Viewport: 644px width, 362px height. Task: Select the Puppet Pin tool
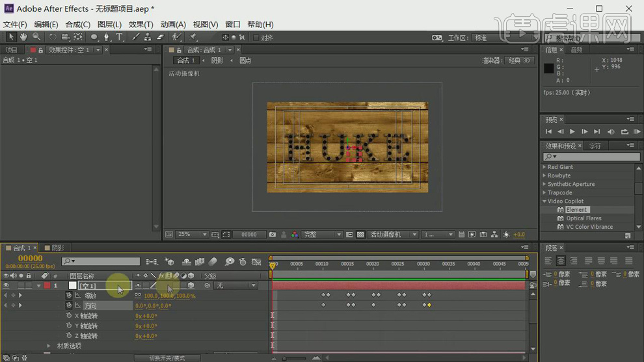click(x=193, y=37)
